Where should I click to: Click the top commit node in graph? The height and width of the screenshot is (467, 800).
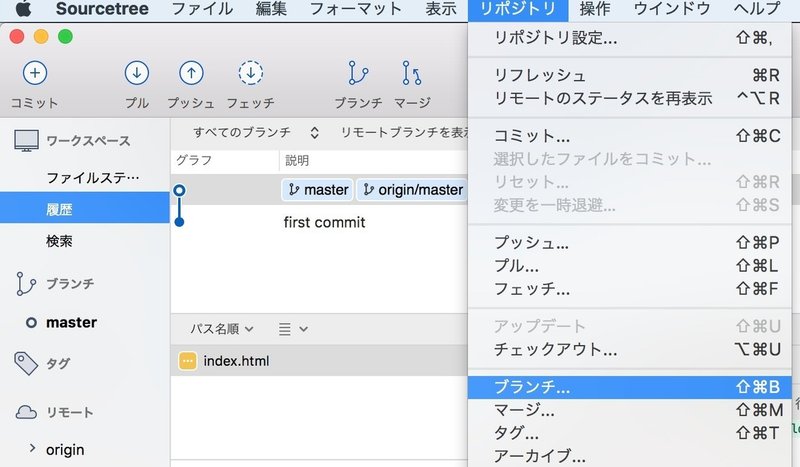[x=179, y=190]
